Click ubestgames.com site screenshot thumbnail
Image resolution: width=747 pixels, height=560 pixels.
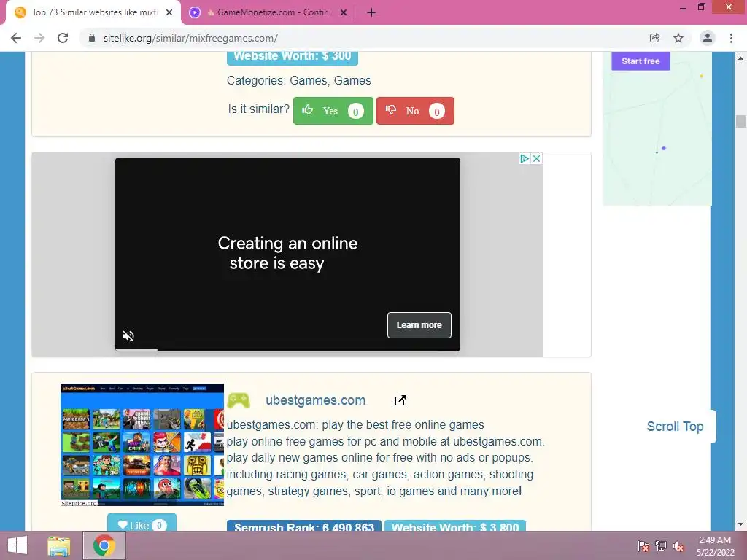(142, 445)
